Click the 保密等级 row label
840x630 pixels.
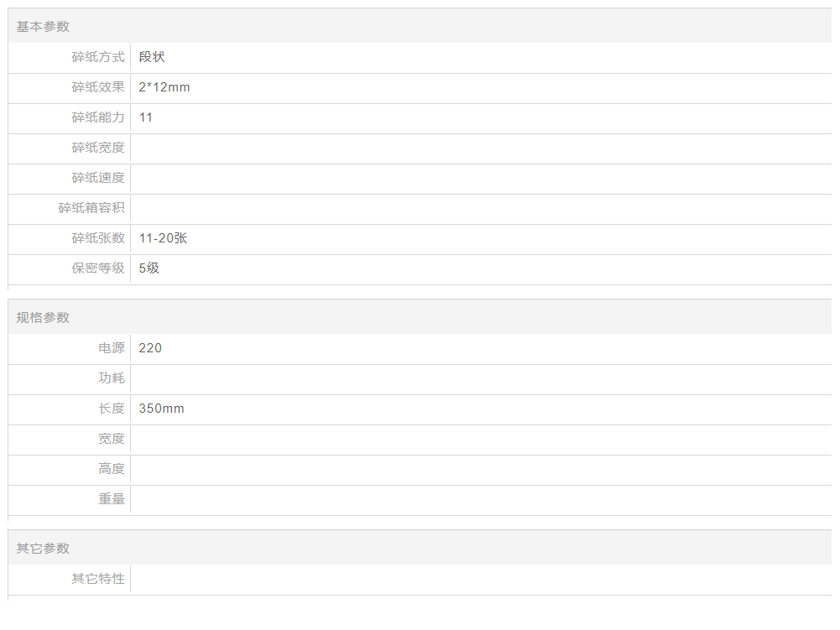pyautogui.click(x=98, y=268)
